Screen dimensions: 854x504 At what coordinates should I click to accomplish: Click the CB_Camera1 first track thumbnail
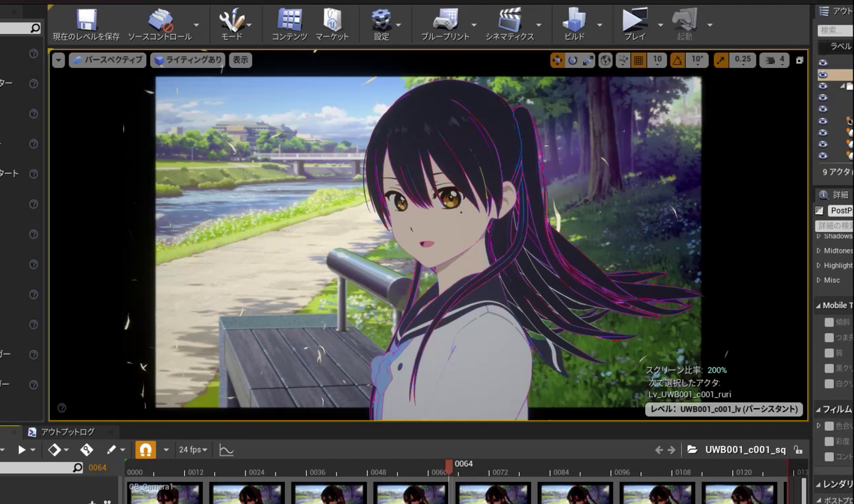click(165, 493)
